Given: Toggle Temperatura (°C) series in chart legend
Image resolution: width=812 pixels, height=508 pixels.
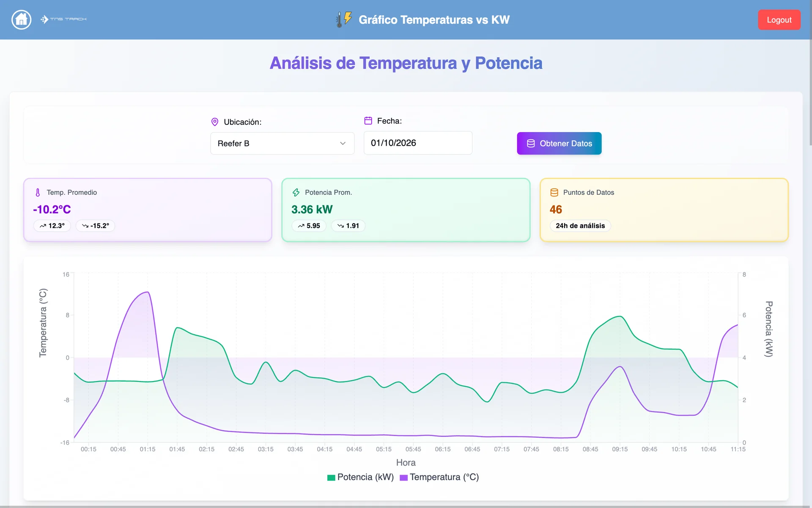Looking at the screenshot, I should click(439, 477).
